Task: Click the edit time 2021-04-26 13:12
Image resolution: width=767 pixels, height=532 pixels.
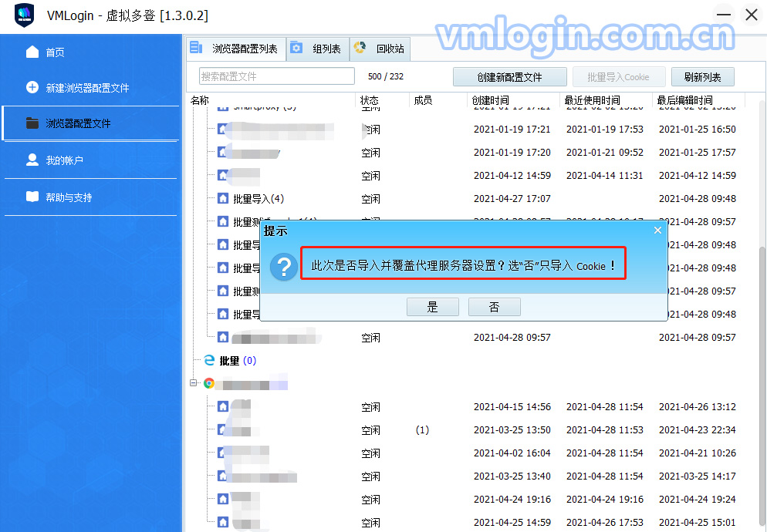Action: click(697, 407)
